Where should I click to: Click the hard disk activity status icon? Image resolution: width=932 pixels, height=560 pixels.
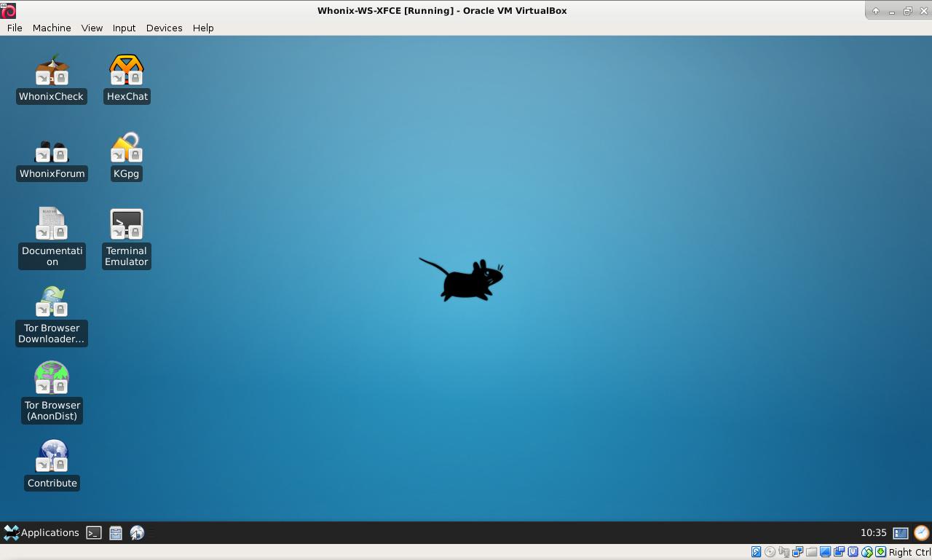pyautogui.click(x=756, y=552)
